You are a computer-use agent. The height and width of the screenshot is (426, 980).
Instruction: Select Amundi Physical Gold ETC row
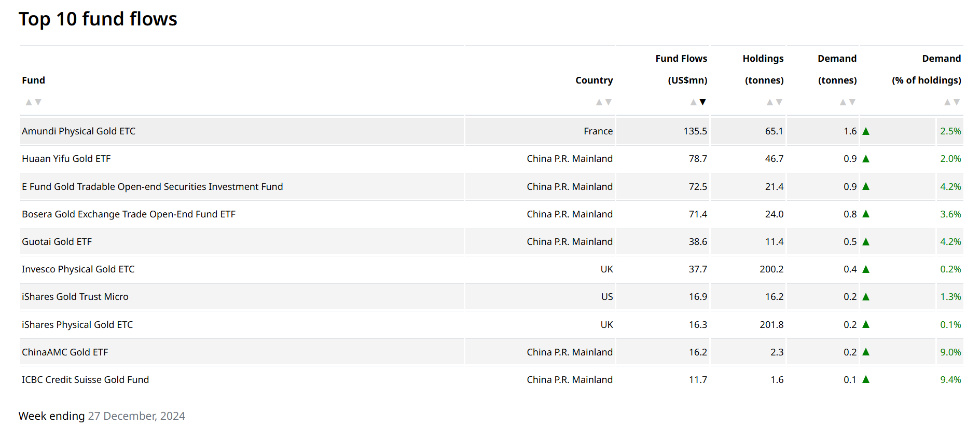79,131
